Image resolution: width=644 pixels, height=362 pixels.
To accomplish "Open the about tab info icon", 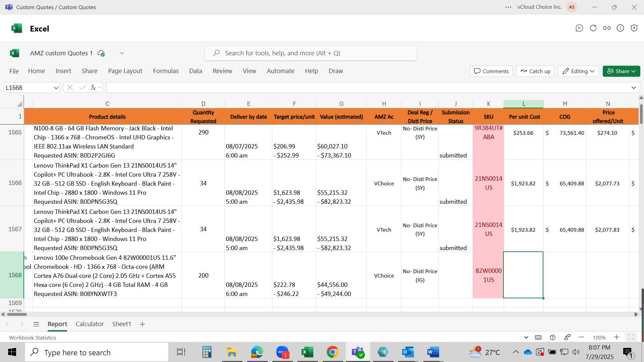I will point(621,28).
